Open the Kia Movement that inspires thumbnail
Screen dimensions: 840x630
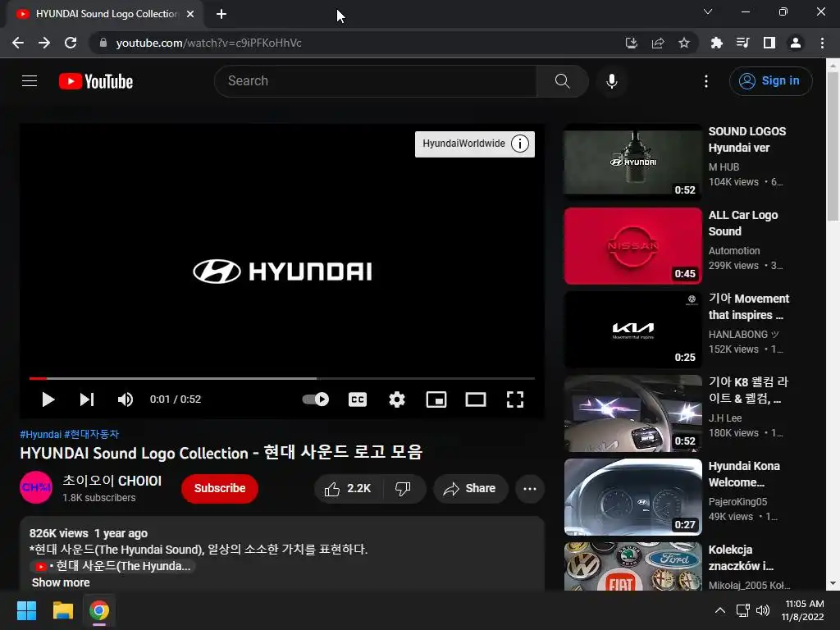click(632, 330)
